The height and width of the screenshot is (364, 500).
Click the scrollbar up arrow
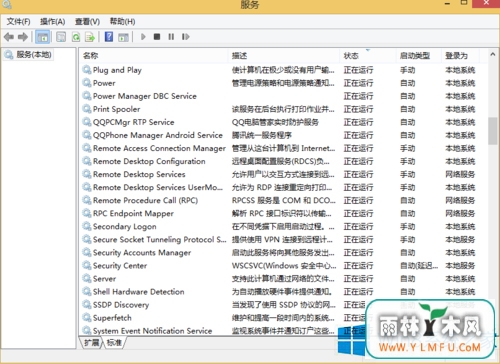tap(493, 54)
